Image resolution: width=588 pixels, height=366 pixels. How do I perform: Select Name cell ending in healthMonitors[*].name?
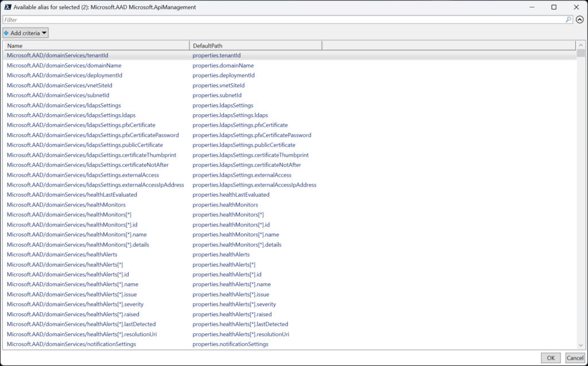pyautogui.click(x=77, y=235)
